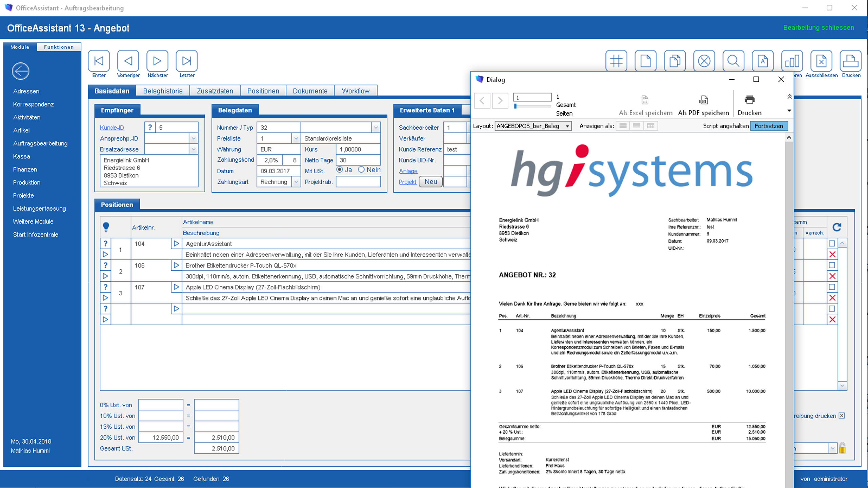
Task: Switch to the Positionen tab
Action: [x=263, y=91]
